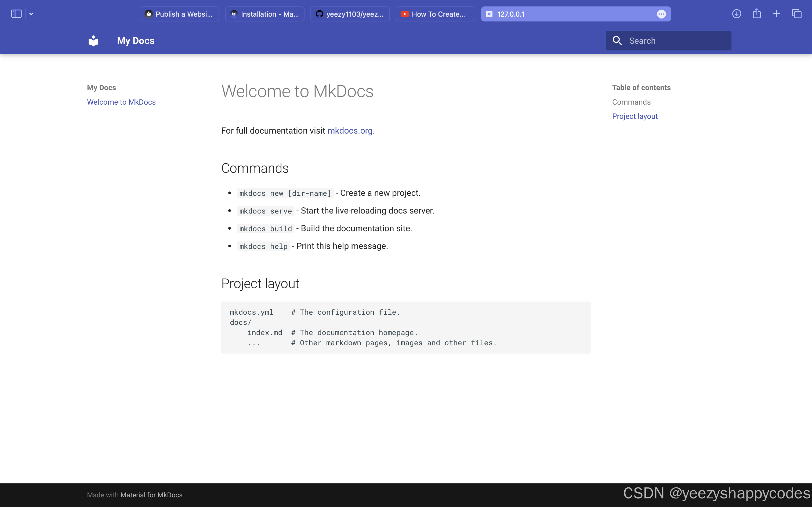This screenshot has height=507, width=812.
Task: Open a new tab with plus icon
Action: click(x=777, y=14)
